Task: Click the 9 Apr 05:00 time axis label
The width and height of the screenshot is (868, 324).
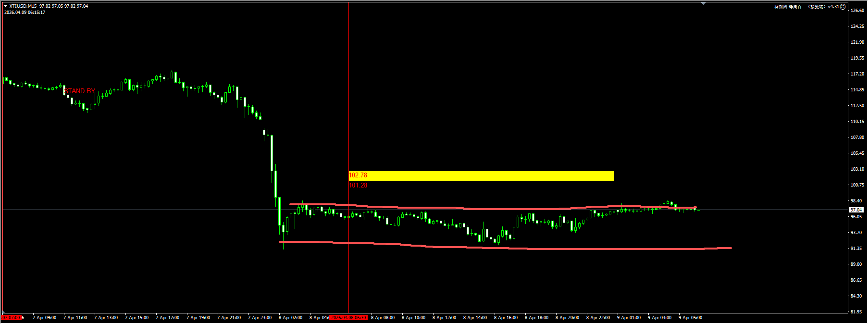Action: coord(690,318)
